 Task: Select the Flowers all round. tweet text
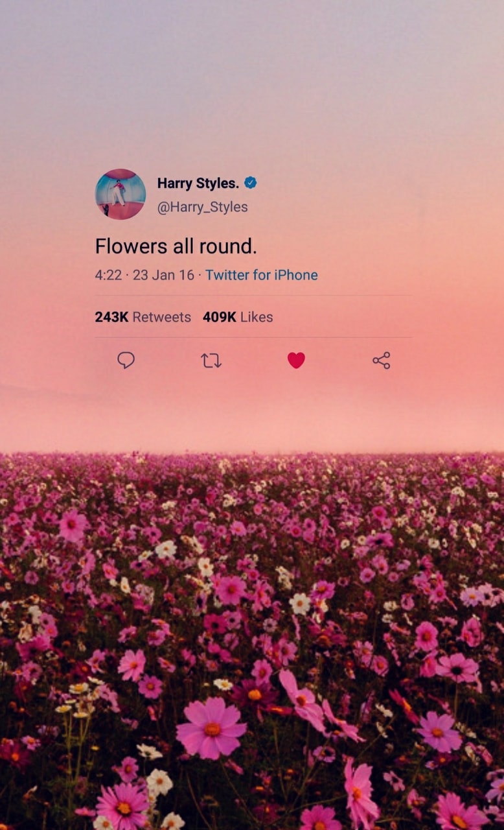(x=176, y=246)
